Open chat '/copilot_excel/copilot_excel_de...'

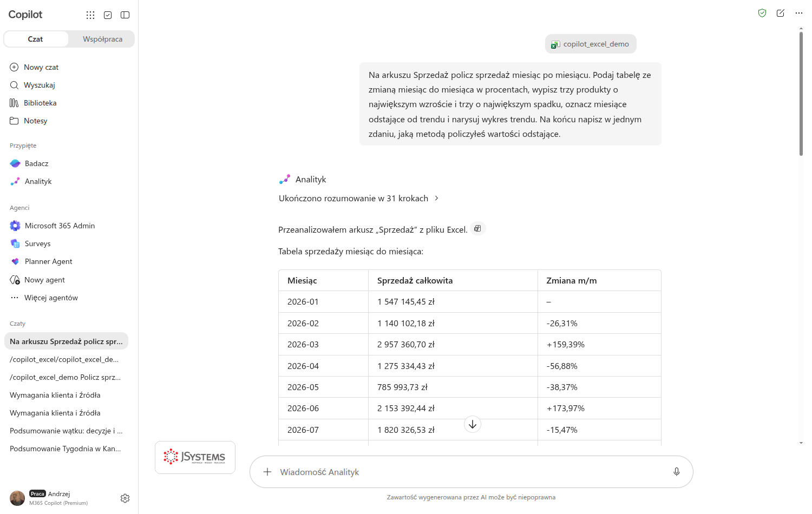click(66, 359)
